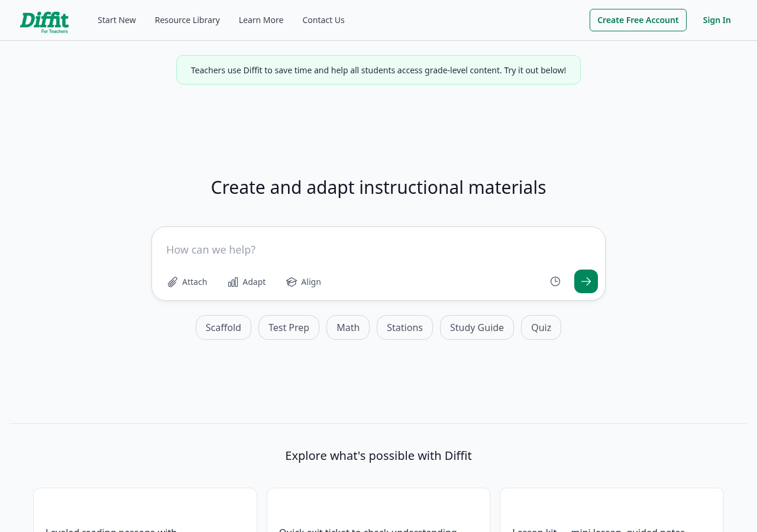Click the paperclip Attach icon
Image resolution: width=757 pixels, height=532 pixels.
click(173, 282)
